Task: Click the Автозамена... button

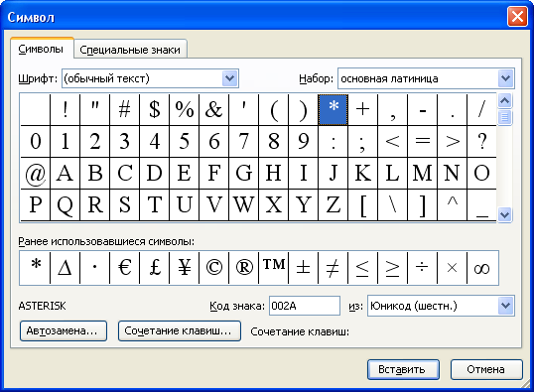Action: coord(64,330)
